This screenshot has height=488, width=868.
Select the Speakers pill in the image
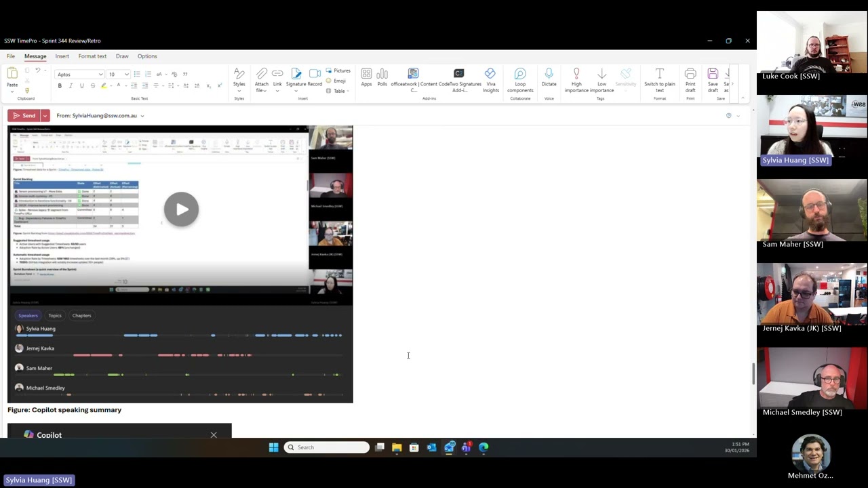pyautogui.click(x=28, y=315)
